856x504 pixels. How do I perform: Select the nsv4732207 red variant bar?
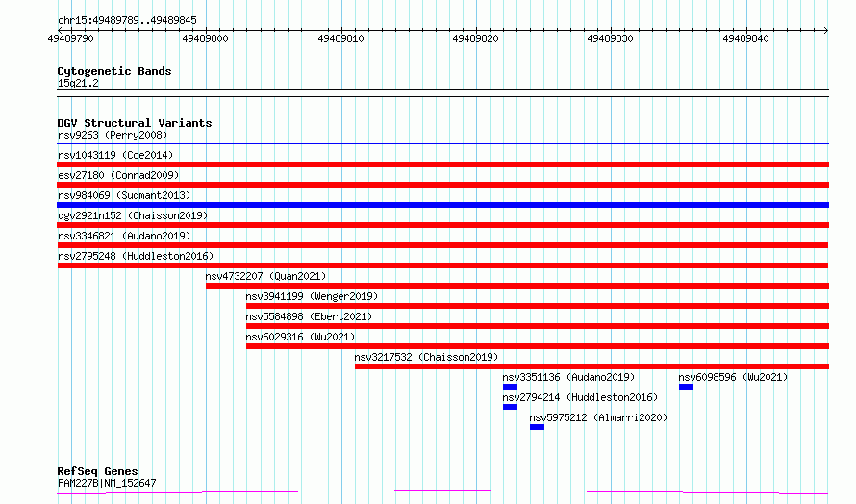(x=517, y=286)
